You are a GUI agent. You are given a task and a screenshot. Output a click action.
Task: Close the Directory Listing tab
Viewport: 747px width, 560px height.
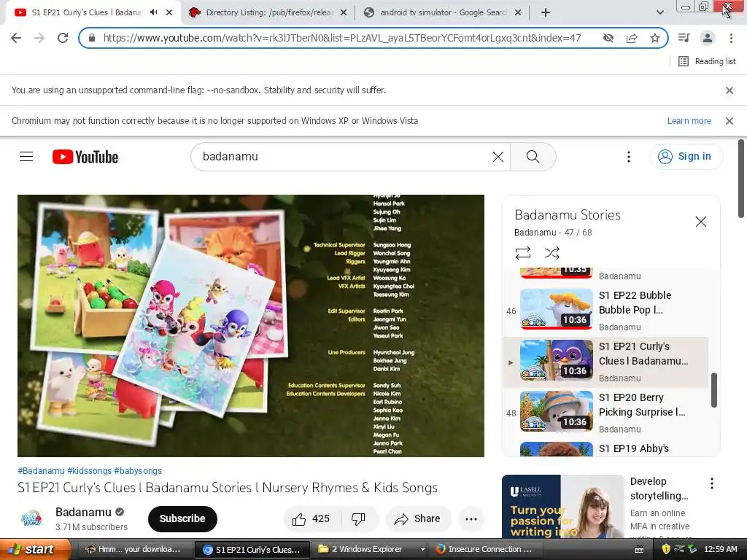344,12
